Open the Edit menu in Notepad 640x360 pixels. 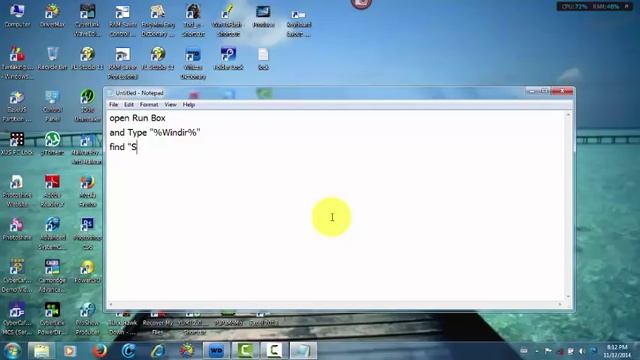129,105
